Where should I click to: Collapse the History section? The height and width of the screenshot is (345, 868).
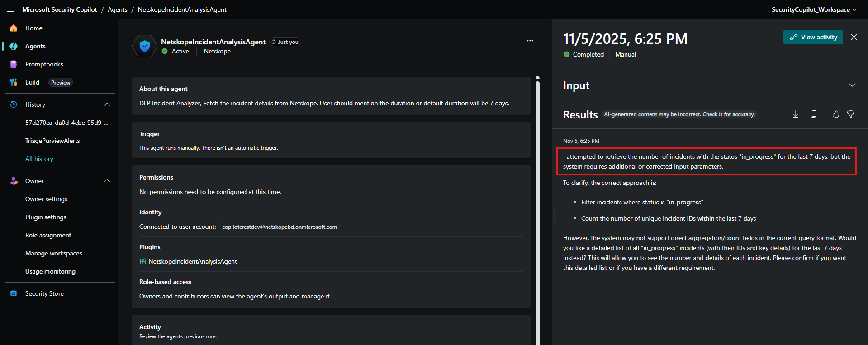107,104
